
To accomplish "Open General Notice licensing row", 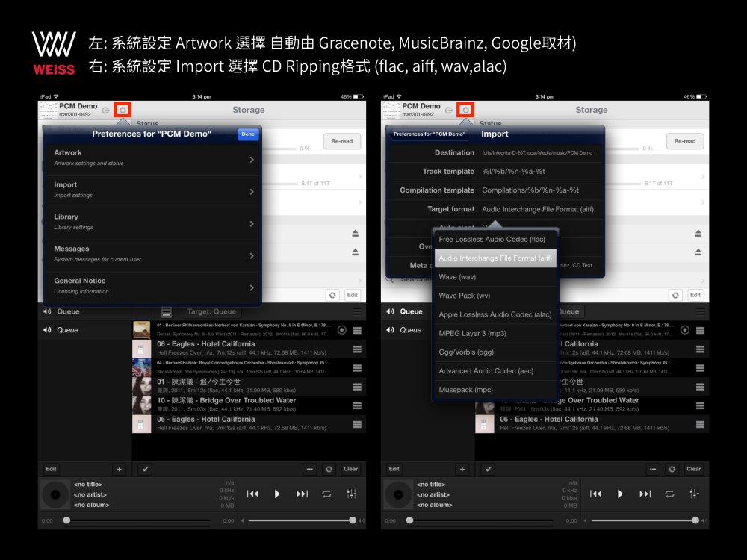I will click(x=152, y=287).
